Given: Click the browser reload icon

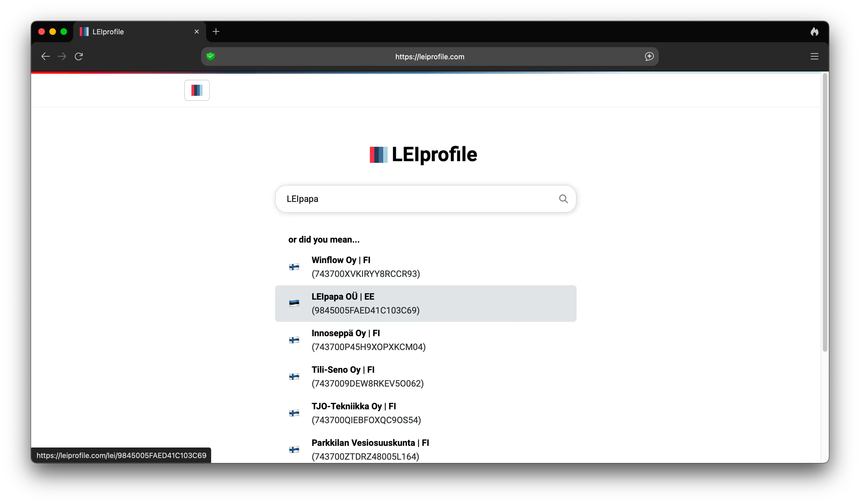Looking at the screenshot, I should click(x=79, y=56).
